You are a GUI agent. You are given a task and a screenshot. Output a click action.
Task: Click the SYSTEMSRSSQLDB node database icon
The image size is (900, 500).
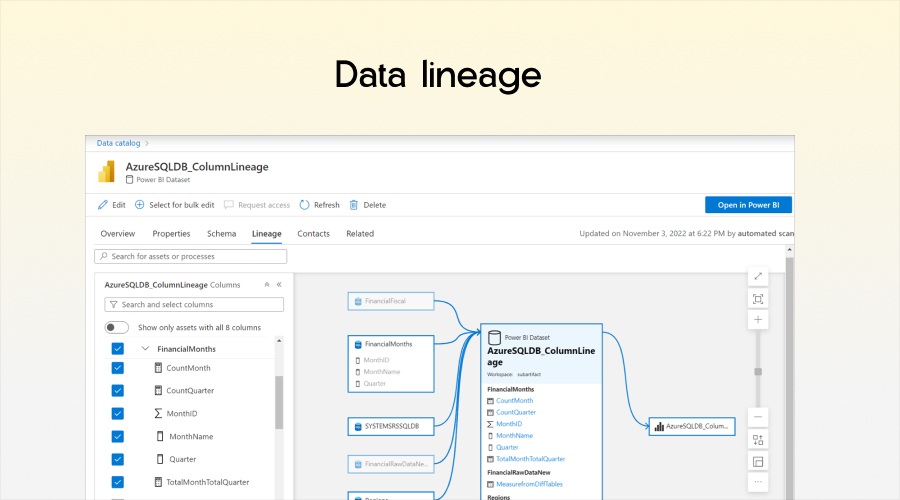358,427
